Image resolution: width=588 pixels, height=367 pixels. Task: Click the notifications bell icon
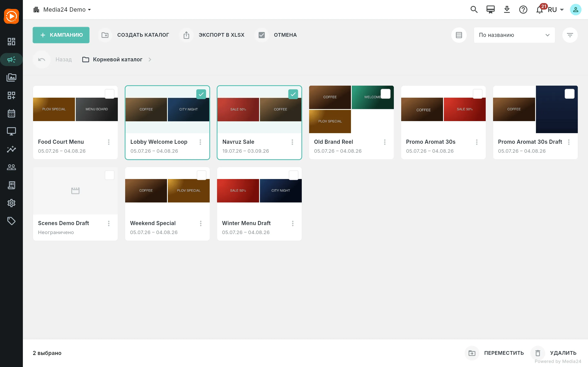[539, 10]
